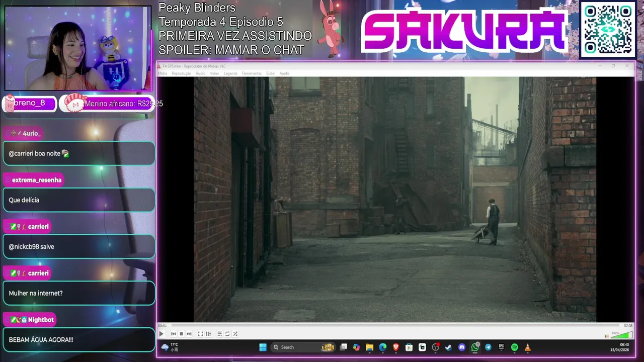Launch Copilot from taskbar
The width and height of the screenshot is (644, 362).
(357, 347)
